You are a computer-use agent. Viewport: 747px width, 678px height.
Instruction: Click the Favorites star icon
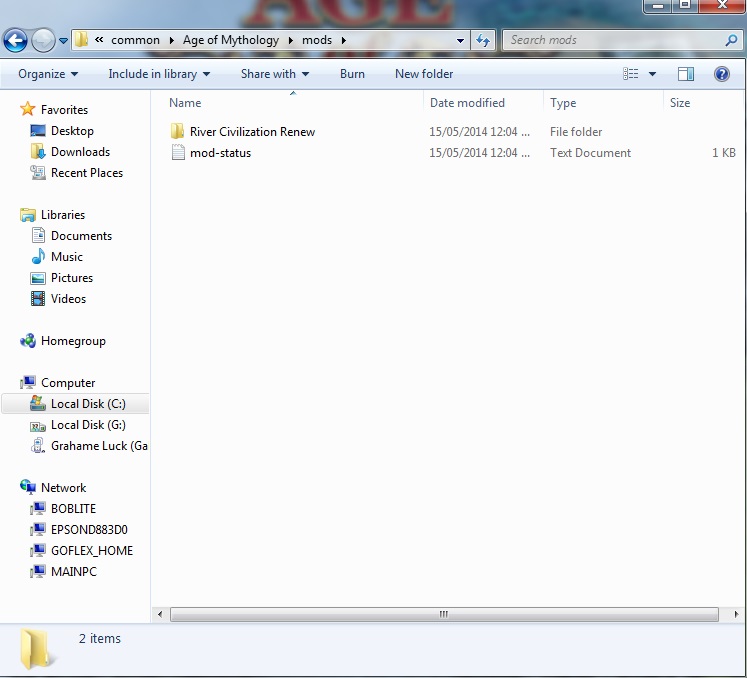[27, 109]
